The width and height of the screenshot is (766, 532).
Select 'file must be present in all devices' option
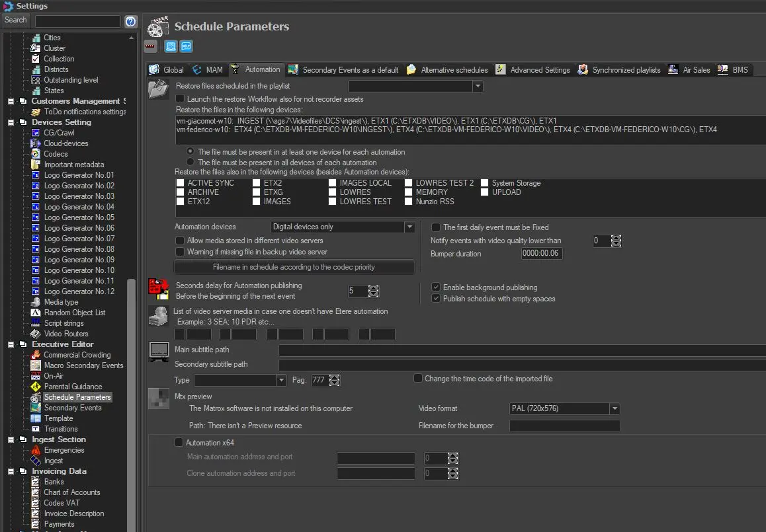[191, 162]
